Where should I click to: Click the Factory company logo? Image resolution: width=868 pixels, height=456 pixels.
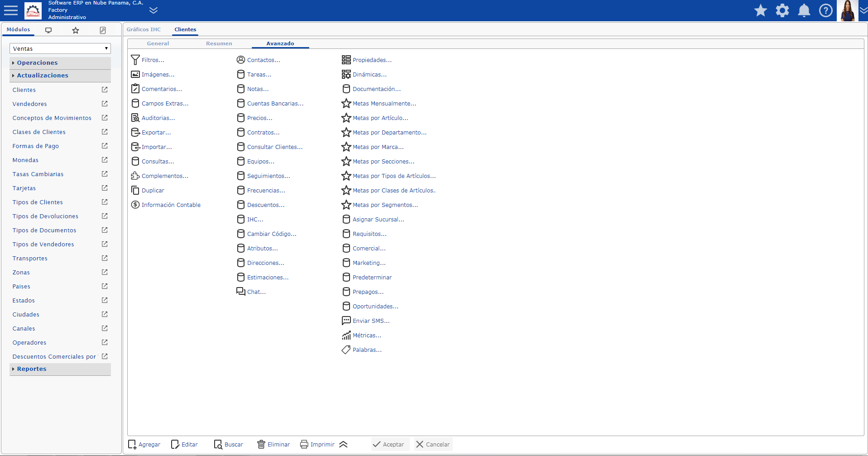33,10
